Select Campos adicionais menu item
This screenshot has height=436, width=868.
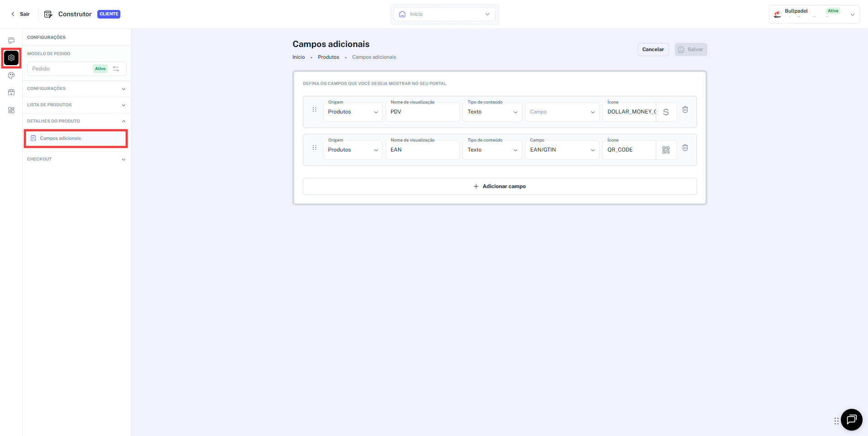(x=76, y=138)
